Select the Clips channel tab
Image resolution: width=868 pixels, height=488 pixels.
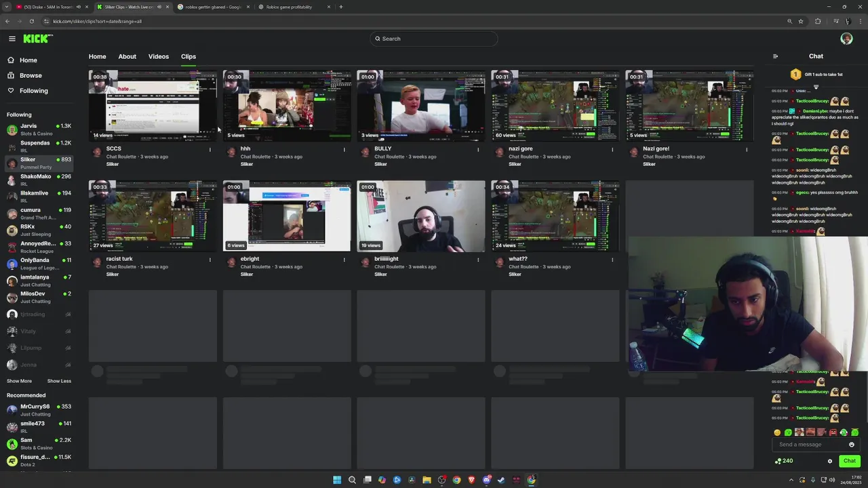(x=189, y=56)
